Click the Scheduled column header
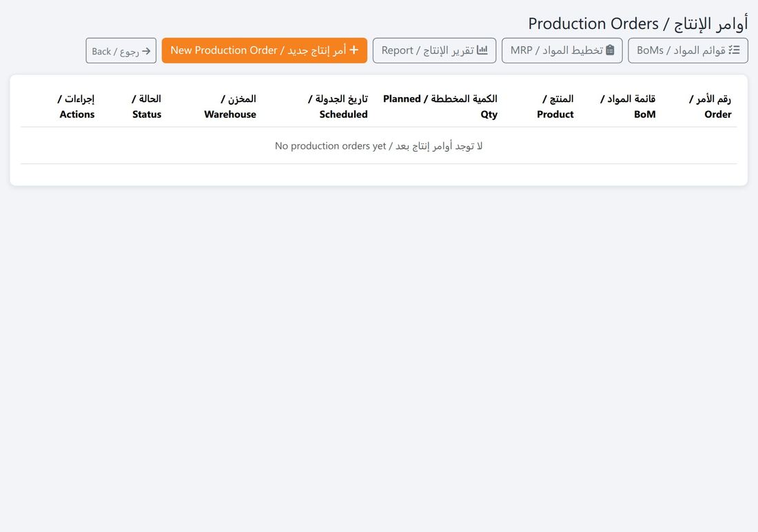The image size is (758, 532). coord(338,106)
